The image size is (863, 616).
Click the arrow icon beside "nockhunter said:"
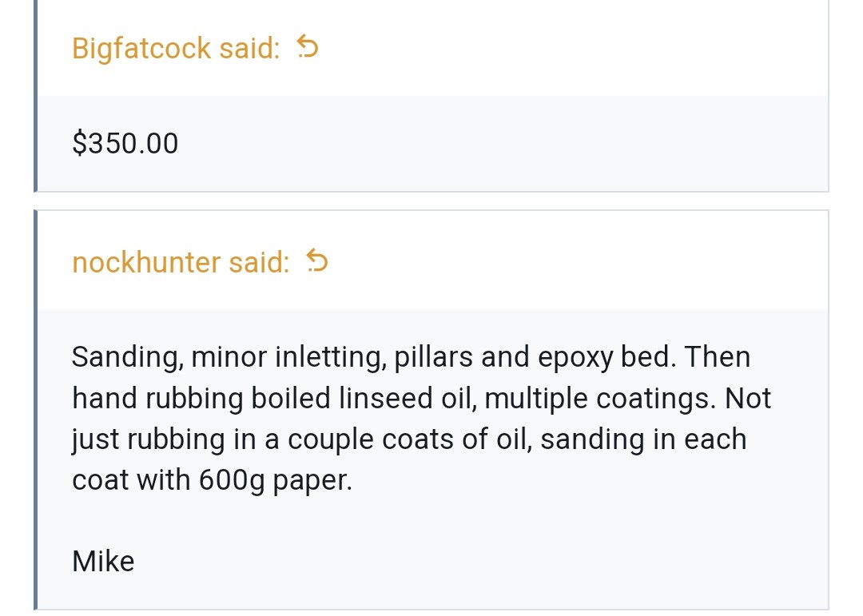tap(317, 262)
